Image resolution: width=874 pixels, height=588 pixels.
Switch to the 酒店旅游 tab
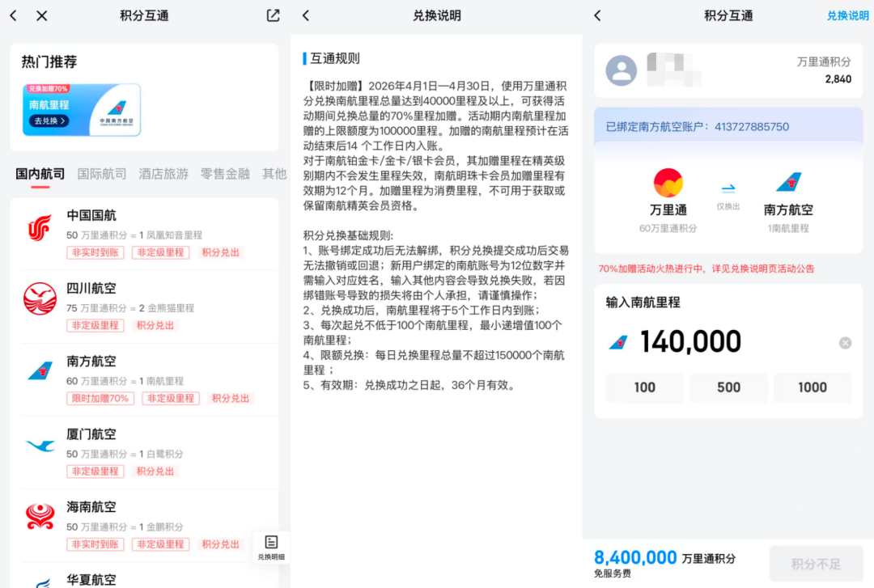click(x=163, y=173)
